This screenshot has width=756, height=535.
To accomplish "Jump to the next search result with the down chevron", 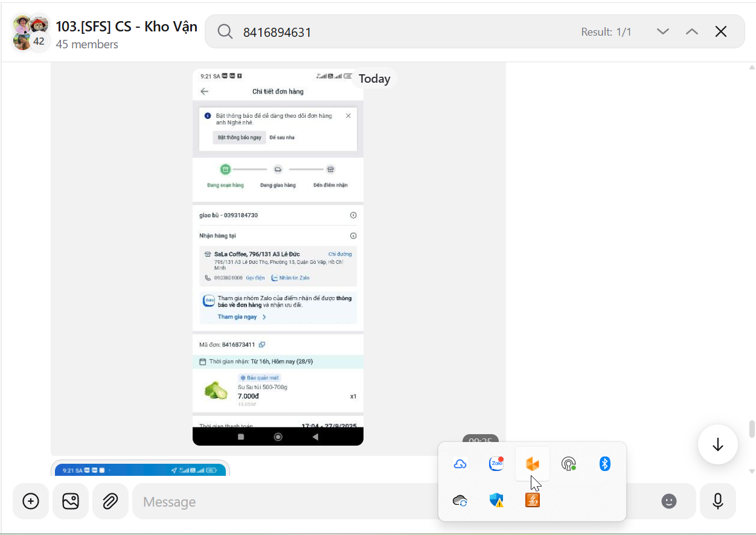I will point(663,31).
